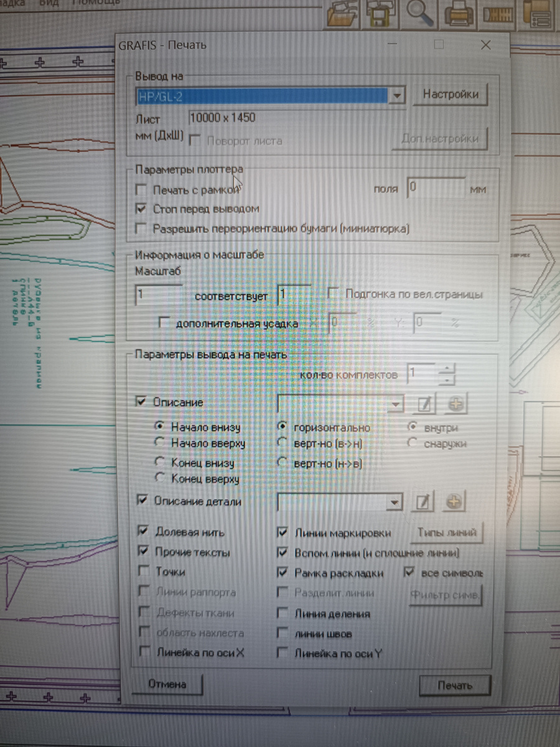The image size is (560, 747).
Task: Uncheck Линии маркировки checkbox
Action: coord(283,532)
